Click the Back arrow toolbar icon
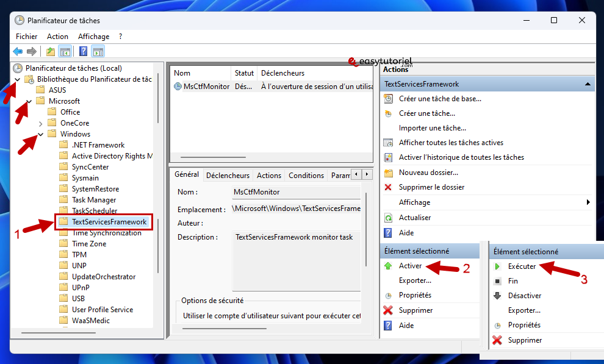The height and width of the screenshot is (364, 604). point(18,51)
